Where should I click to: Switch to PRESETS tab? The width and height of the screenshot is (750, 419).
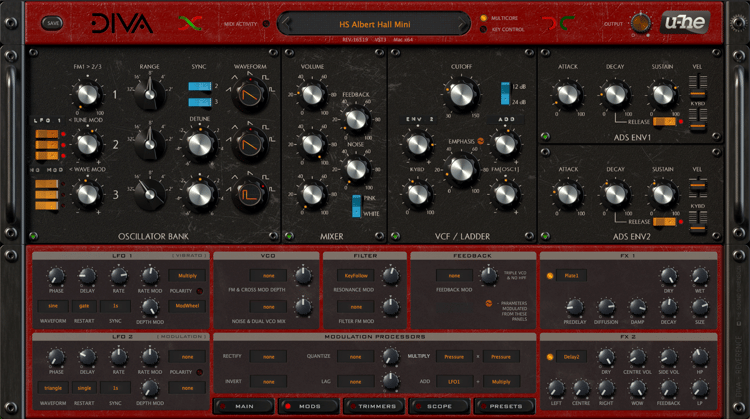[x=505, y=406]
